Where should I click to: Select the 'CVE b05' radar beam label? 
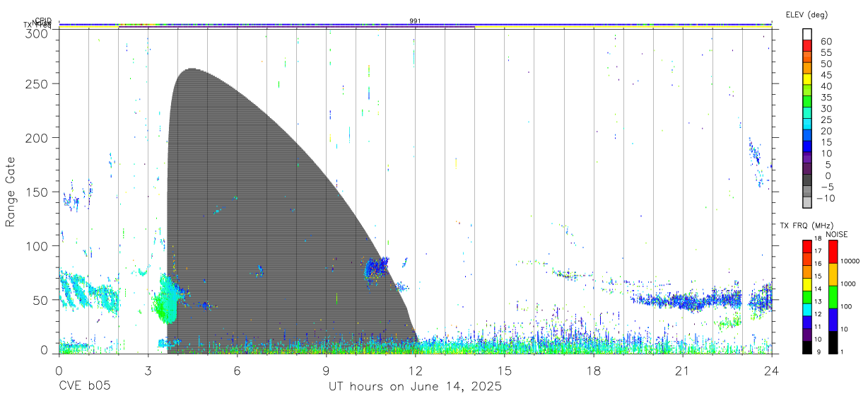(84, 386)
